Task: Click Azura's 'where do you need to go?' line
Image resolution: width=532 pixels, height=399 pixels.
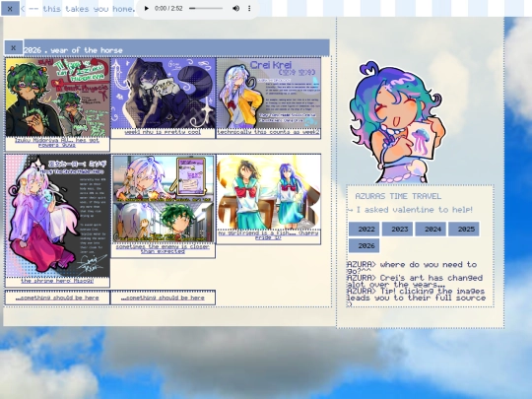Action: click(x=412, y=267)
